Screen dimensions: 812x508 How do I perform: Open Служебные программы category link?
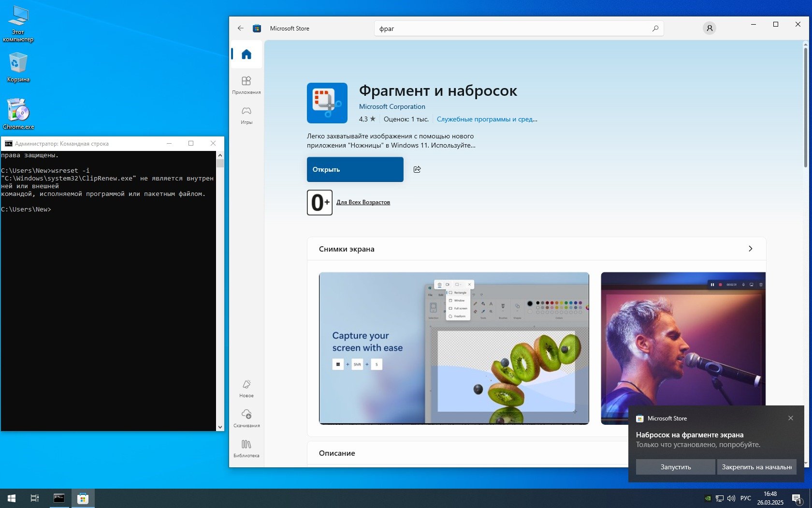pos(487,119)
